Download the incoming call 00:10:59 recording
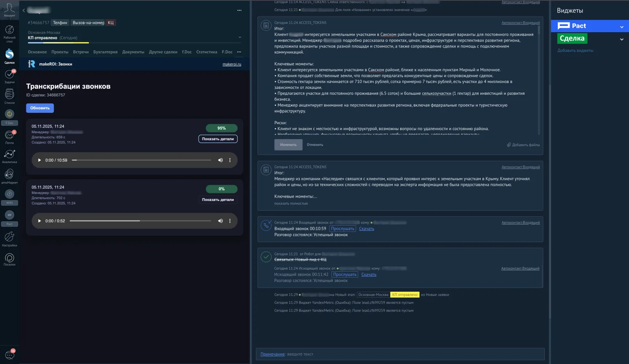This screenshot has height=364, width=629. [366, 229]
